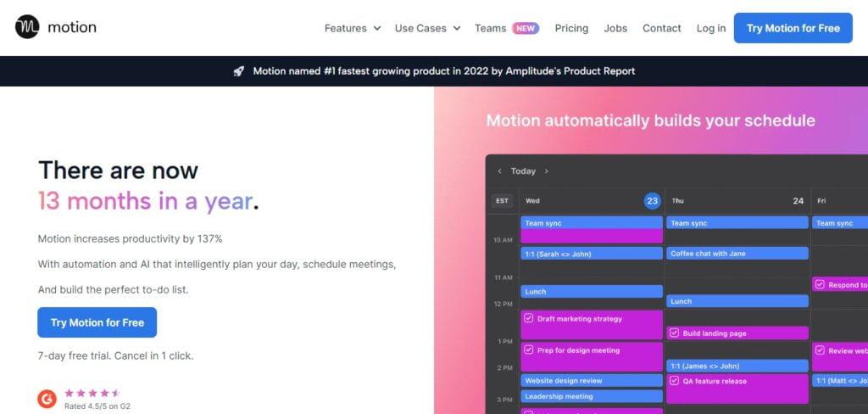
Task: Open the Jobs page
Action: [615, 28]
